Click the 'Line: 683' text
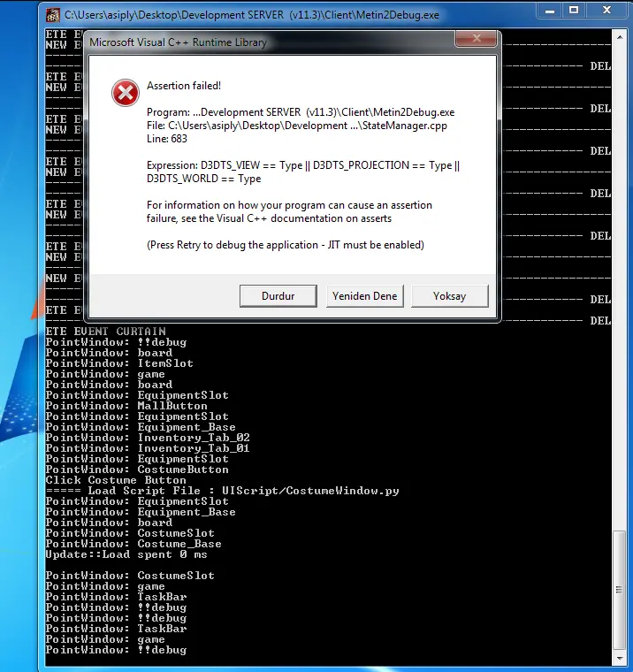The width and height of the screenshot is (633, 672). [x=167, y=139]
